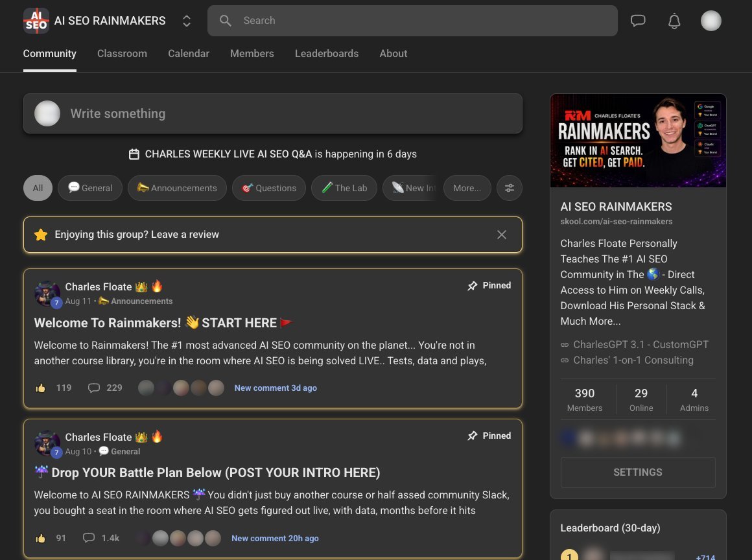752x560 pixels.
Task: Open Drop YOUR Battle Plan Below post
Action: [x=207, y=472]
